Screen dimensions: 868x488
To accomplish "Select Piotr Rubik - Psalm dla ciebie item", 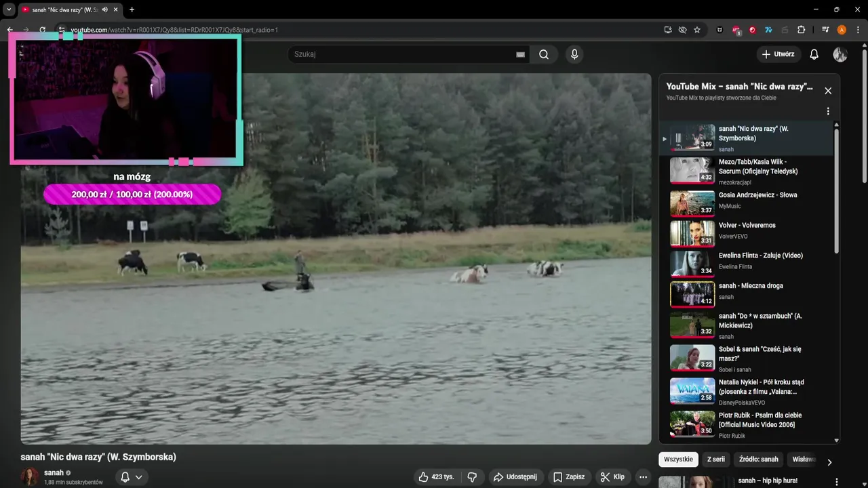I will click(746, 425).
